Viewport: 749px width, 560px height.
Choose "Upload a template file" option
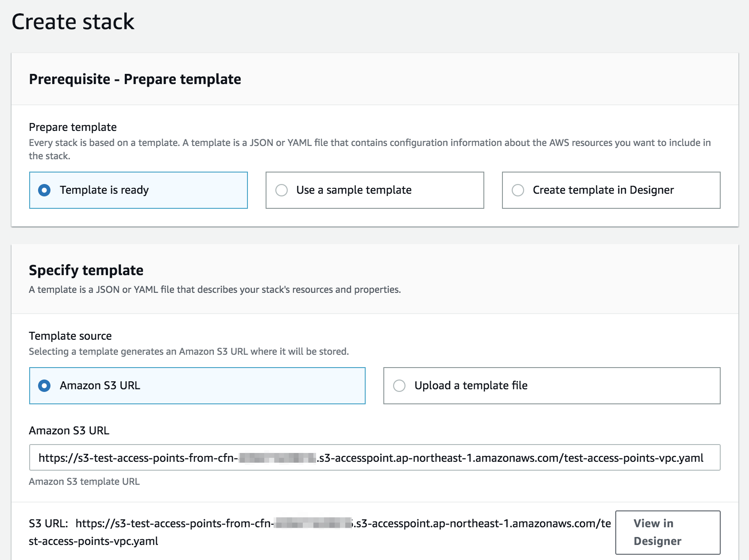400,385
